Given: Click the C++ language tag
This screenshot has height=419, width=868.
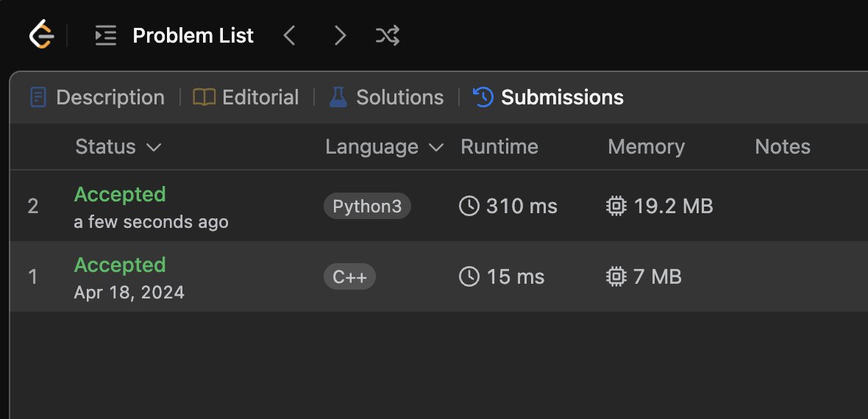Looking at the screenshot, I should click(350, 276).
